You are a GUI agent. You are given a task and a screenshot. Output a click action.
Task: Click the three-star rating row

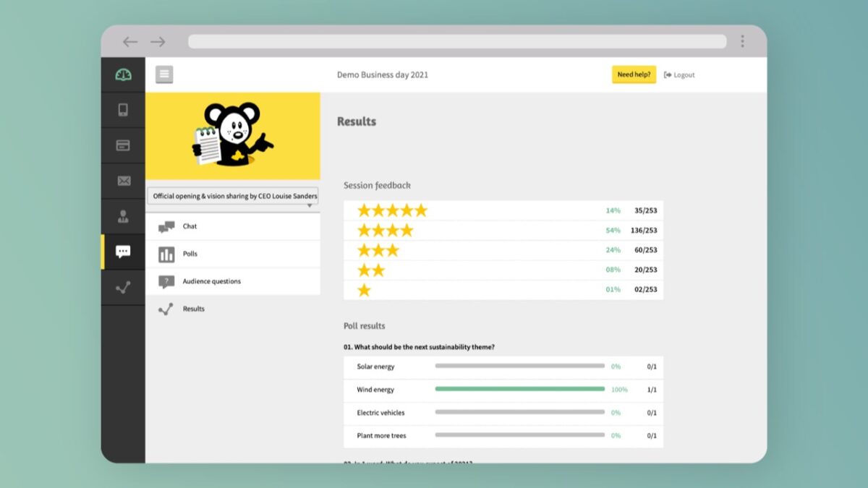[x=503, y=250]
